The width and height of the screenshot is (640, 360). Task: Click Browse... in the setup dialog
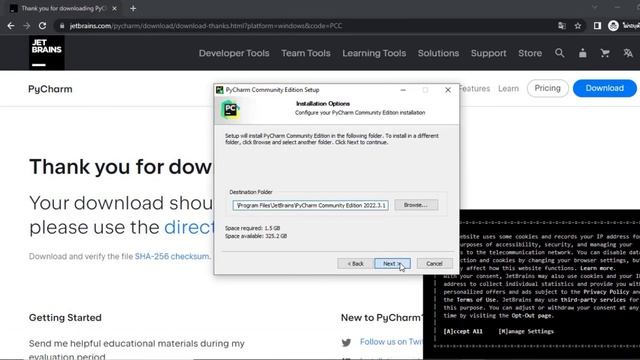[x=416, y=205]
